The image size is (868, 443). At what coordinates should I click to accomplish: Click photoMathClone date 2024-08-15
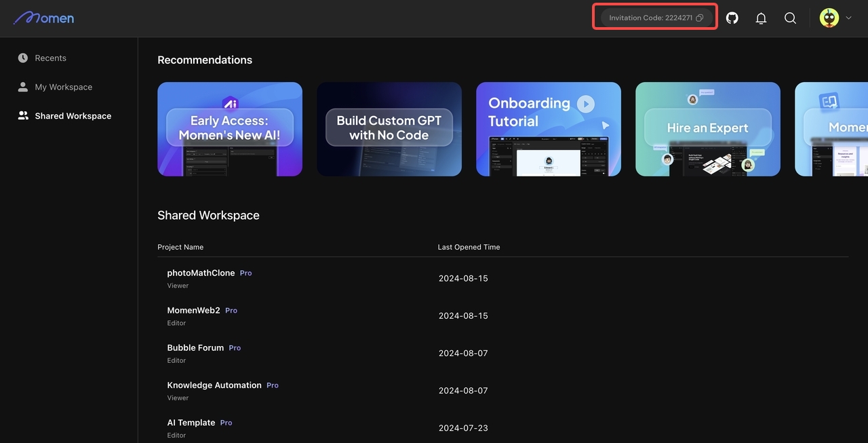(463, 278)
